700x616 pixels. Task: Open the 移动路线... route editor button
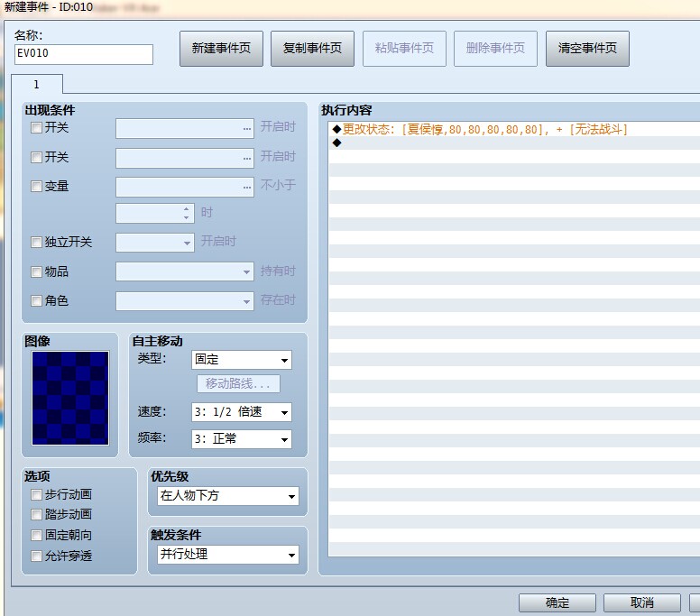tap(238, 383)
